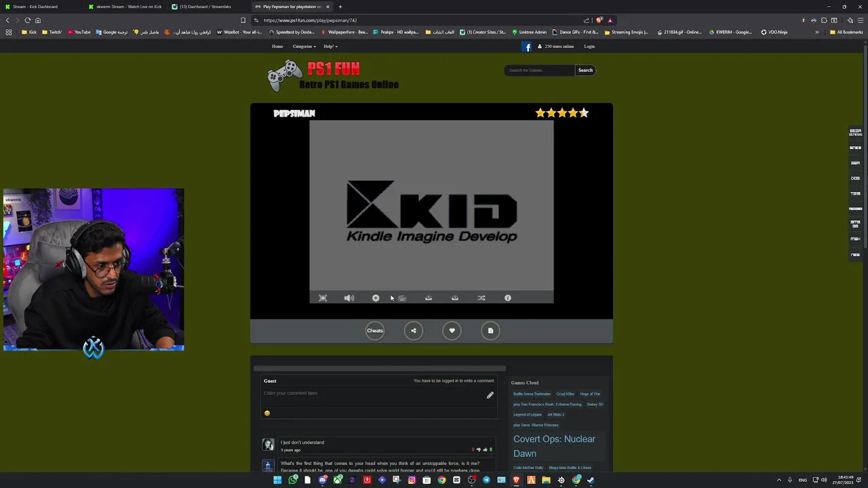868x488 pixels.
Task: Switch to Dashboard / Streamlabs tab
Action: click(209, 7)
